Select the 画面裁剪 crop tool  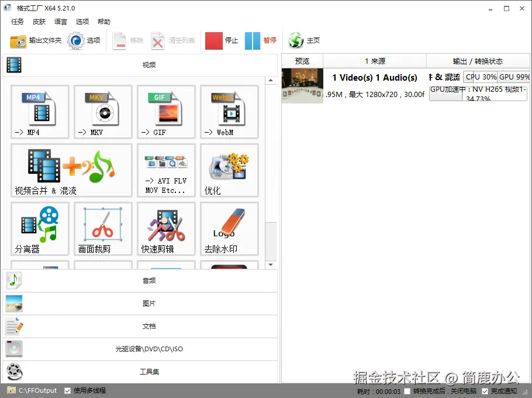click(102, 229)
